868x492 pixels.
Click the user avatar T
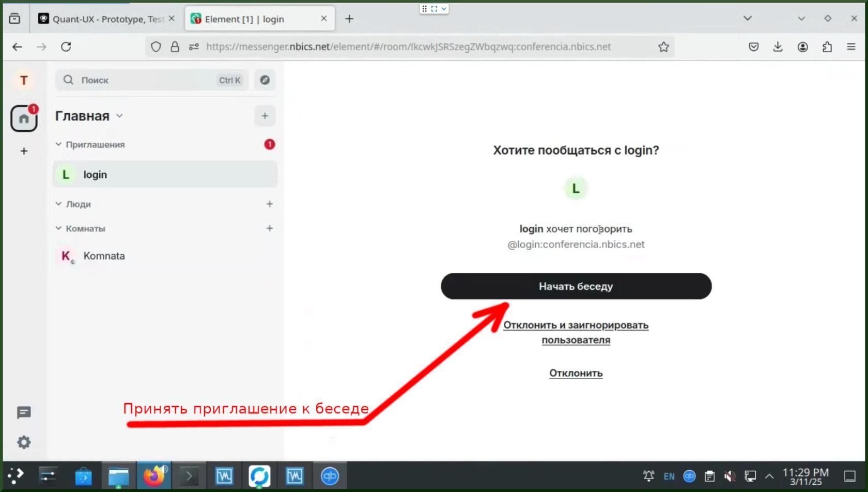click(24, 80)
